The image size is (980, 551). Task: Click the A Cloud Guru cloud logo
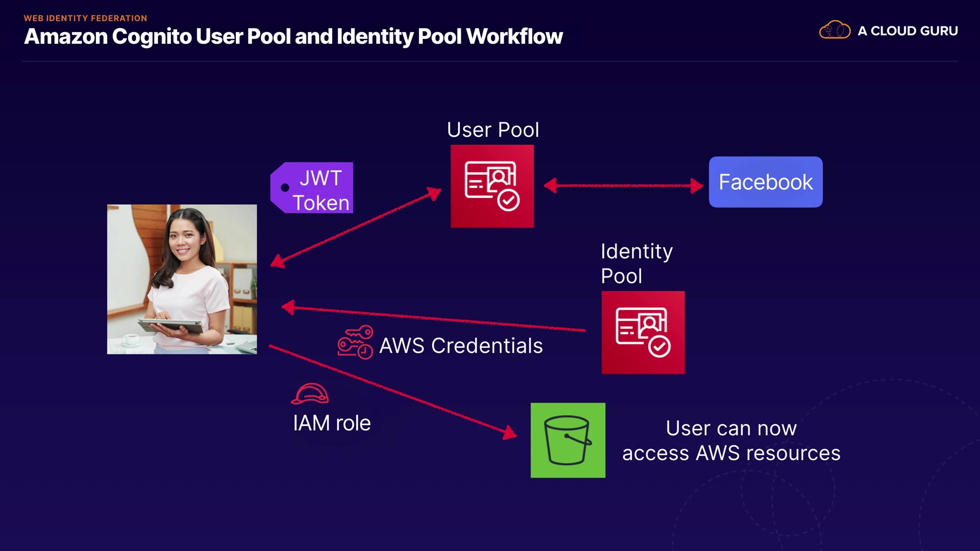click(x=835, y=31)
